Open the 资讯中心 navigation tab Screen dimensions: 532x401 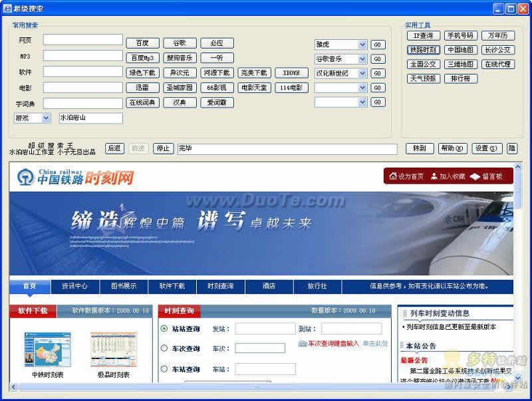(75, 286)
